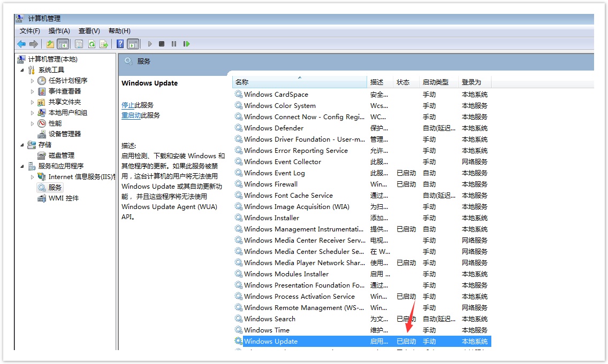Sort by the 描述 column header
Screen dimensions: 608x364
pos(380,82)
